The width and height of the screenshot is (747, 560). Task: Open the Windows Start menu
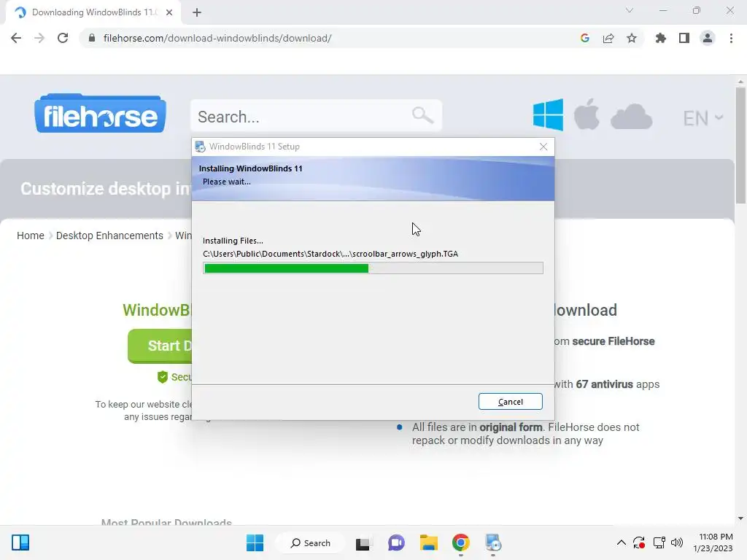coord(255,542)
